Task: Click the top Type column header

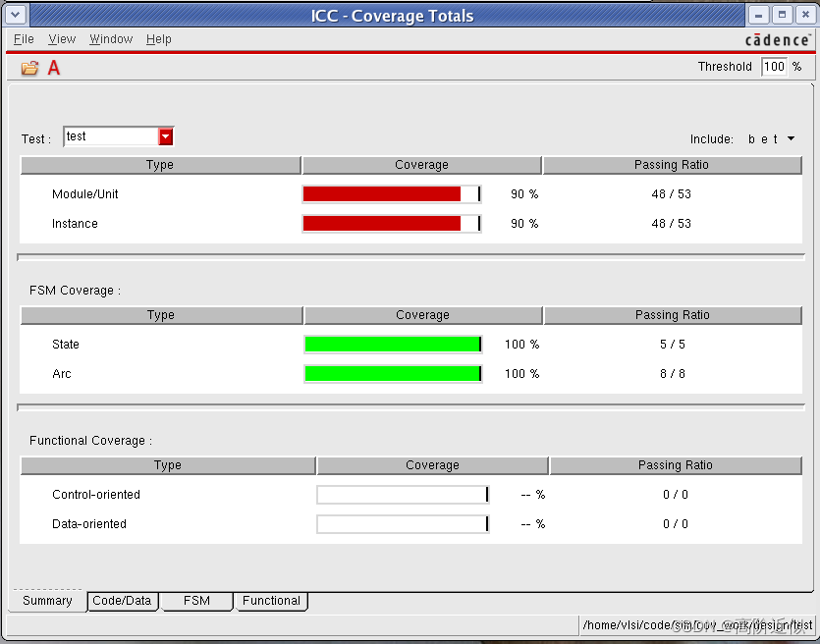Action: pos(160,165)
